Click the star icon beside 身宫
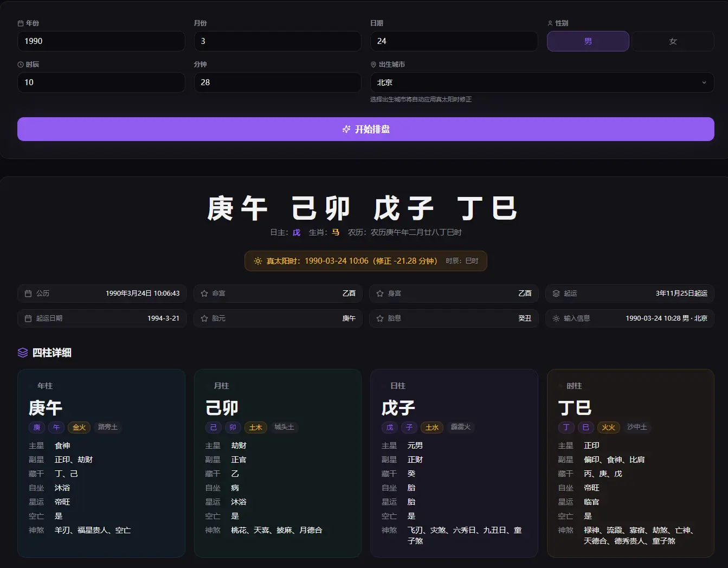Image resolution: width=728 pixels, height=568 pixels. [380, 293]
